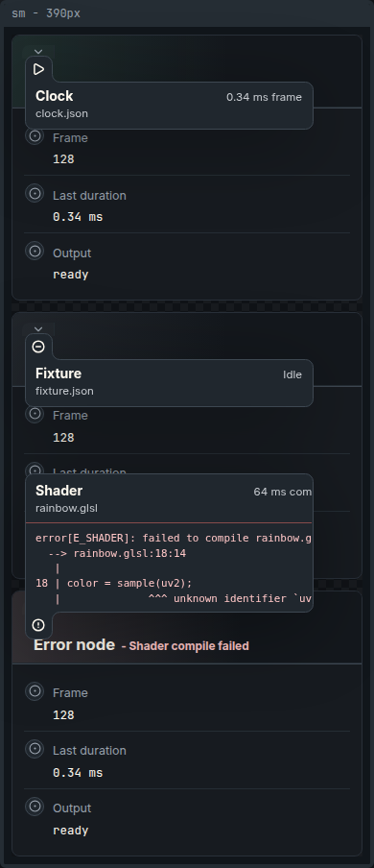
Task: Select the Shader popover title
Action: 58,491
